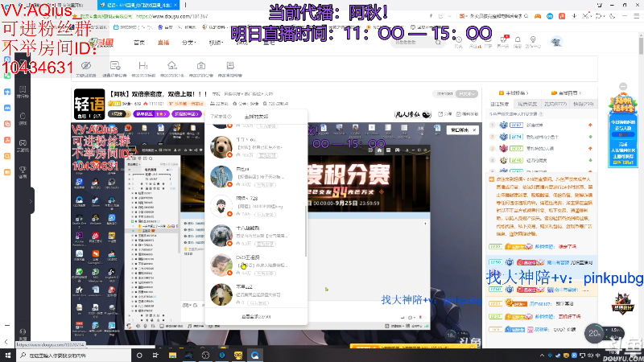Click the notes icon in room toolbar
Viewport: 644px width, 362px height.
tap(230, 65)
